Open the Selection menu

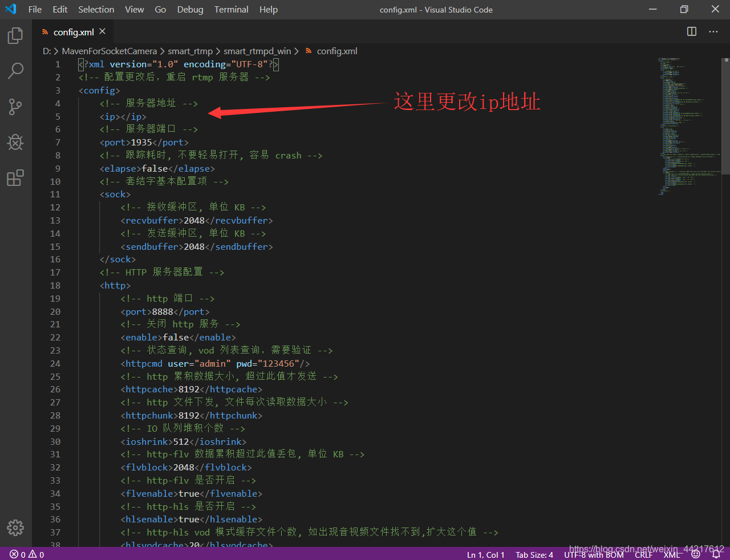(x=96, y=9)
